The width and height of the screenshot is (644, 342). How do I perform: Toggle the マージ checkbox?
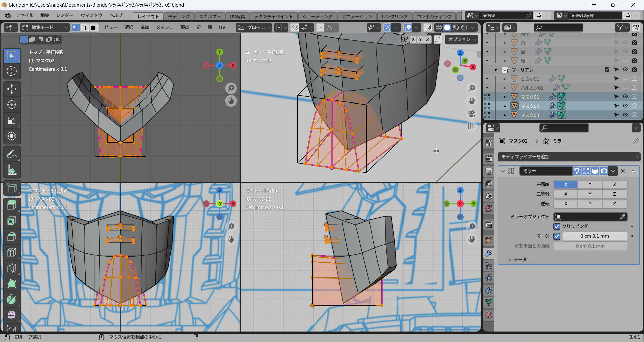pyautogui.click(x=557, y=236)
